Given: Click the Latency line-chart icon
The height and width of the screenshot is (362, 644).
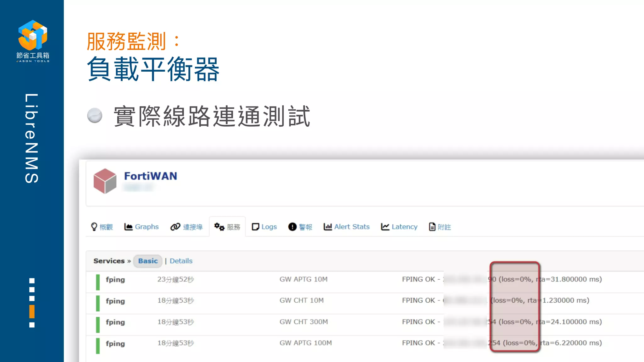Looking at the screenshot, I should 385,227.
